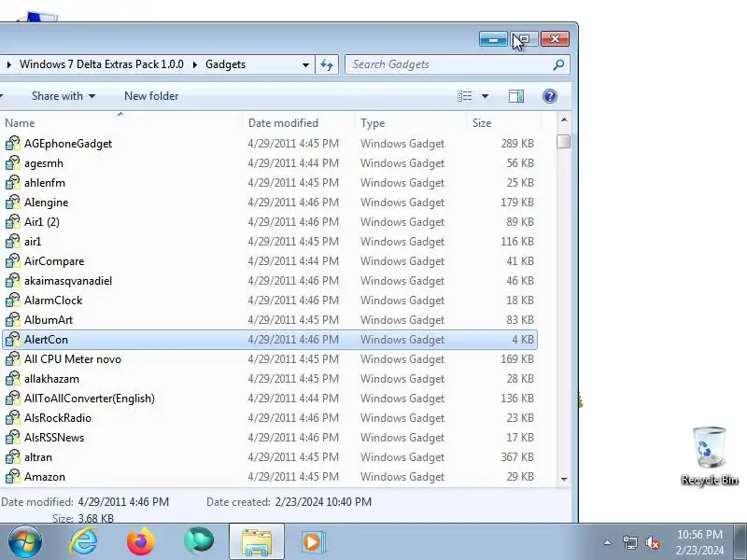
Task: Click the altran gadget file icon
Action: pos(13,457)
